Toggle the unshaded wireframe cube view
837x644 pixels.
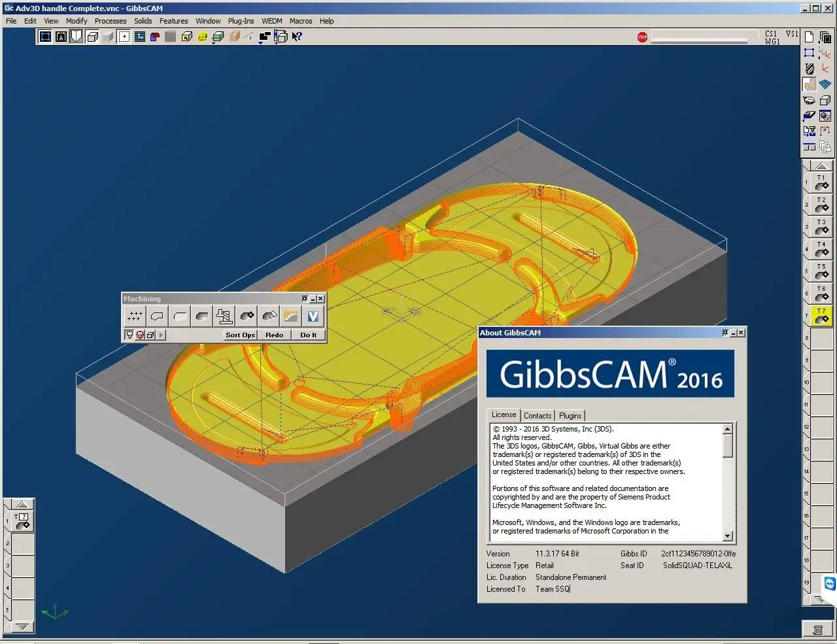click(92, 37)
